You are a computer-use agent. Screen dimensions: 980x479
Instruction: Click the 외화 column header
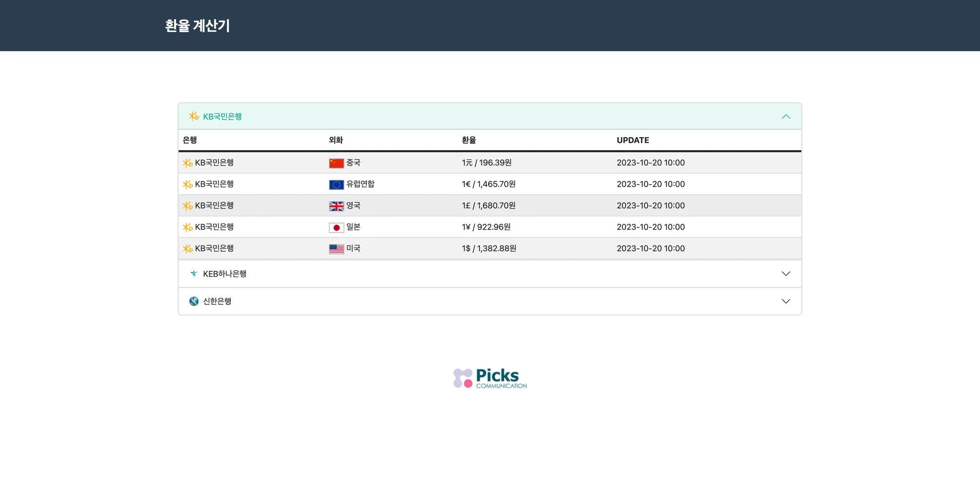click(336, 140)
